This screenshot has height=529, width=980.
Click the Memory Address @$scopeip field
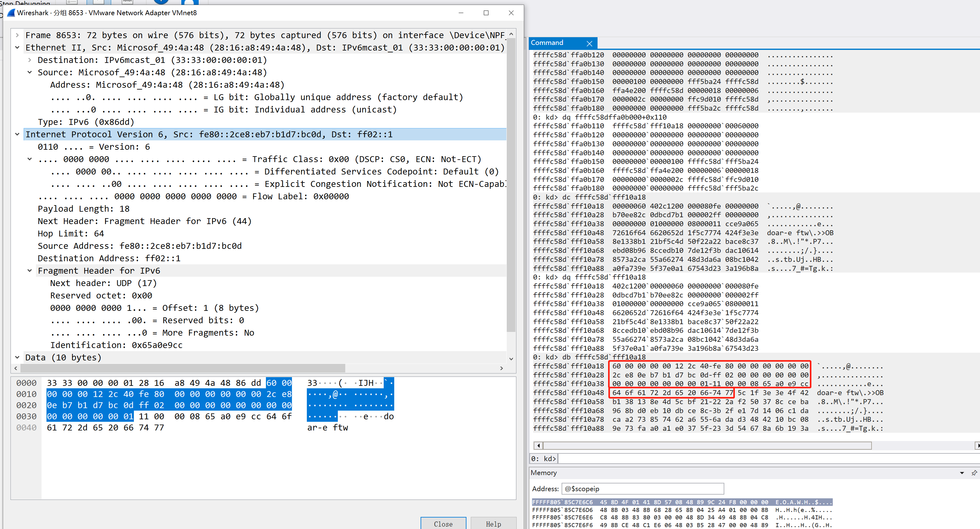643,489
